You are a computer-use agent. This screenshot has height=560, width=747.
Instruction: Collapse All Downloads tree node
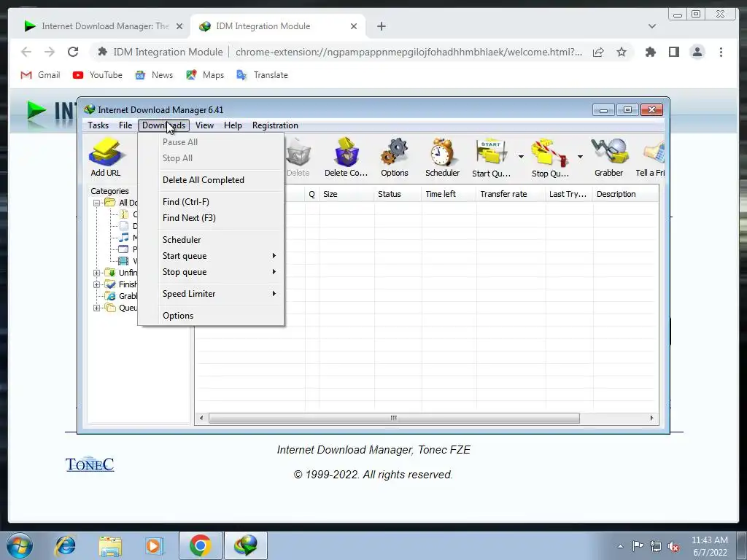click(97, 203)
